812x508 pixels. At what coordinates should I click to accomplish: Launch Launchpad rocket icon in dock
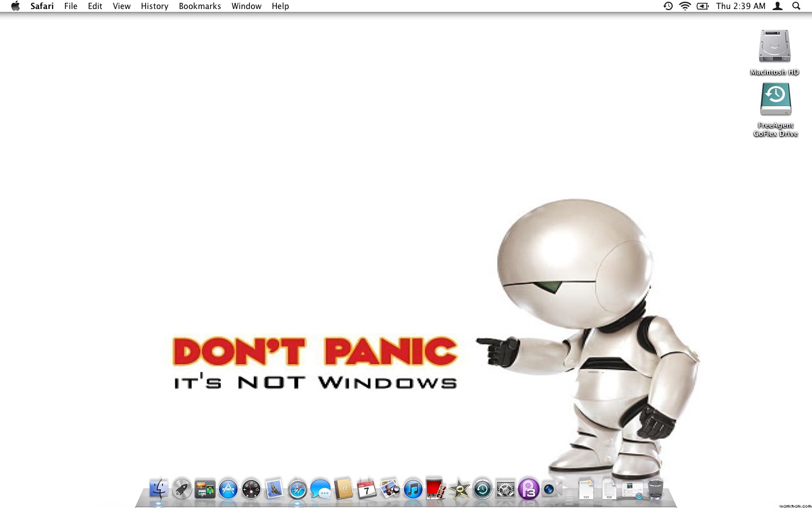point(182,489)
